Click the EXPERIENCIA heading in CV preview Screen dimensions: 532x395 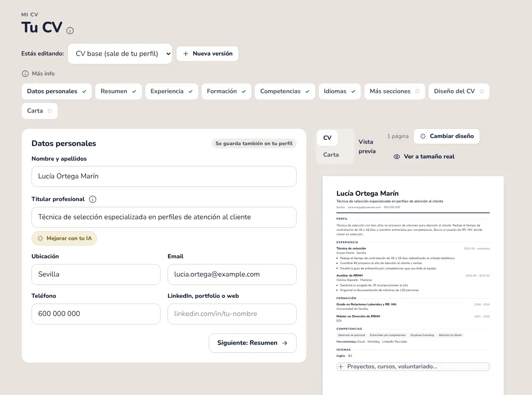point(347,242)
